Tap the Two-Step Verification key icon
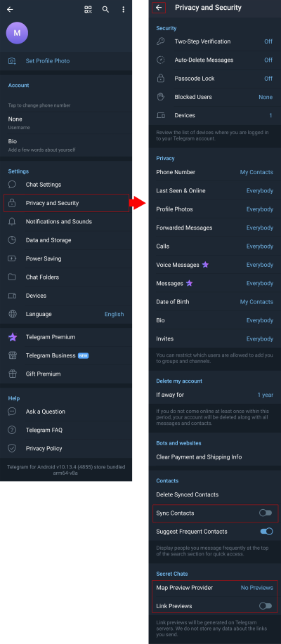This screenshot has width=281, height=644. (161, 41)
